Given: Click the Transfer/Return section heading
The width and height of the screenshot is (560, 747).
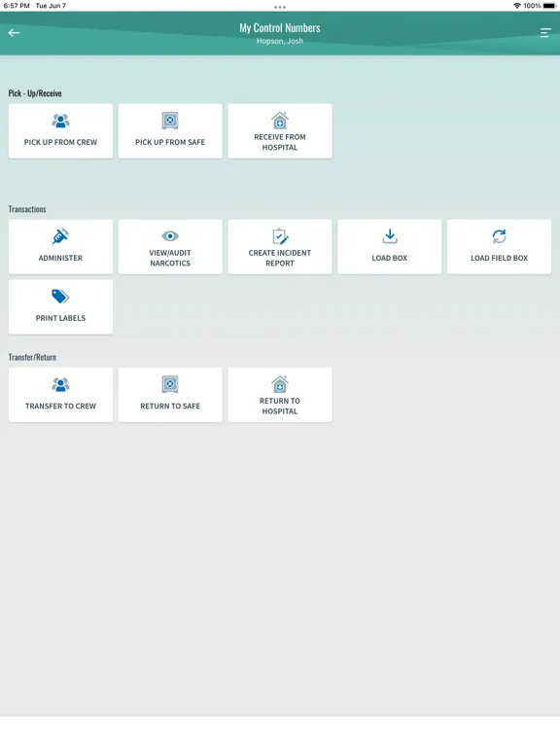Looking at the screenshot, I should tap(32, 357).
